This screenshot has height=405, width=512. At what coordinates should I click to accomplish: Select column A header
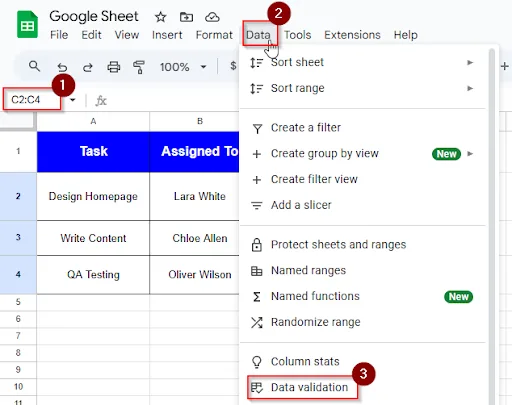[93, 121]
